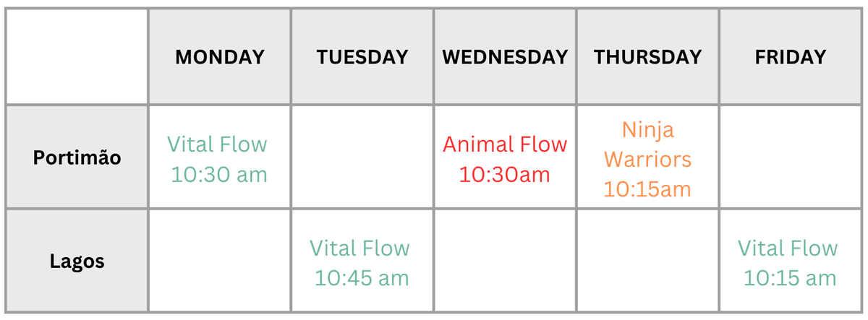Select the empty Portimão Friday cell

pos(790,157)
